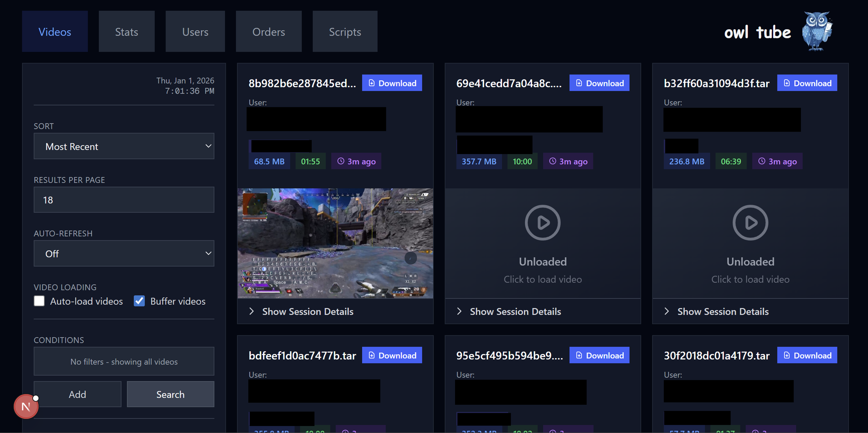Click the file name 30f2018dc01a4179.tar

pos(717,355)
